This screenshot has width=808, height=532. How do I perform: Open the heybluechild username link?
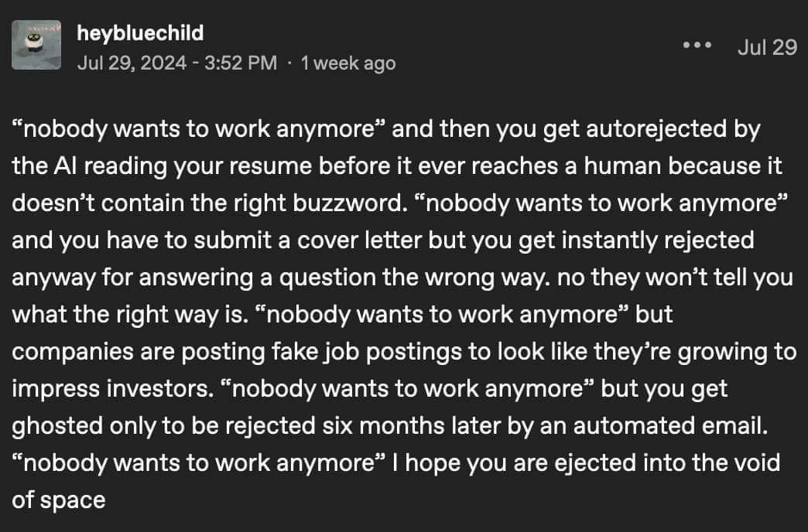tap(140, 32)
